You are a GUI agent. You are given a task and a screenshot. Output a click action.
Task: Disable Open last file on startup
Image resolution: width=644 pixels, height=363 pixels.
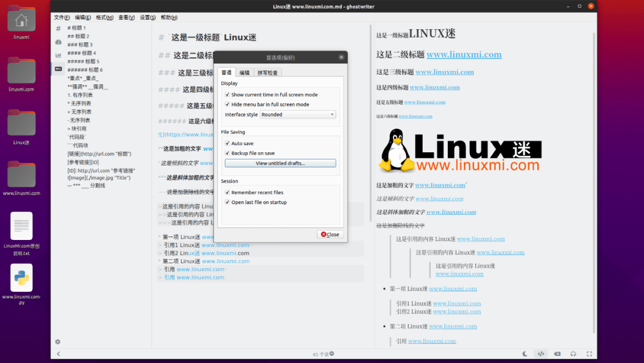tap(227, 202)
